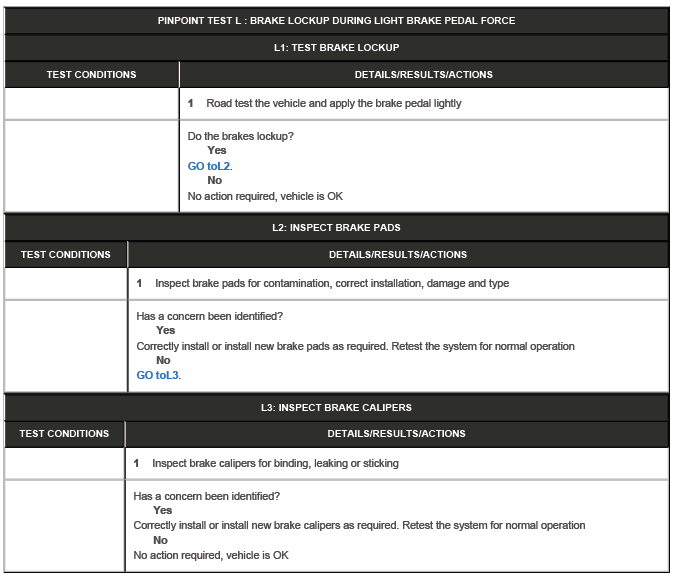
Task: Click the install new brake calipers instruction
Action: pyautogui.click(x=359, y=525)
